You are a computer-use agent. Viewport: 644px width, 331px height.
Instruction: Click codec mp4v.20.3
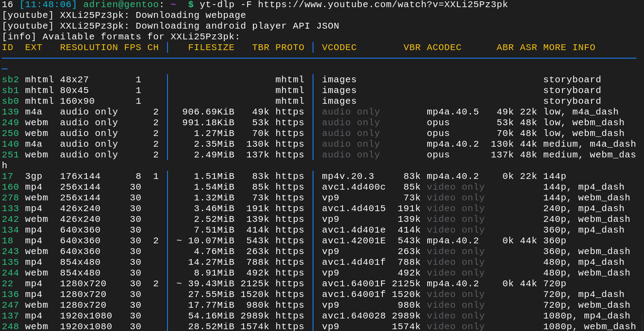coord(348,176)
